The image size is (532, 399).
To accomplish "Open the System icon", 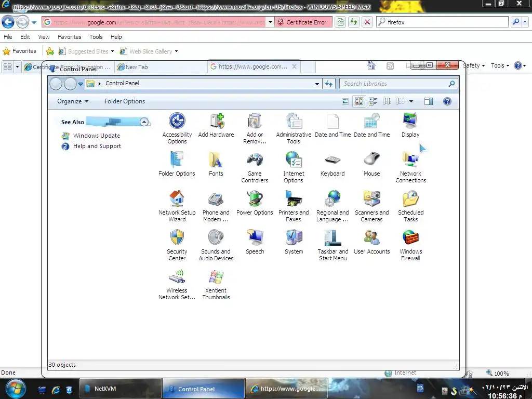I will coord(294,242).
